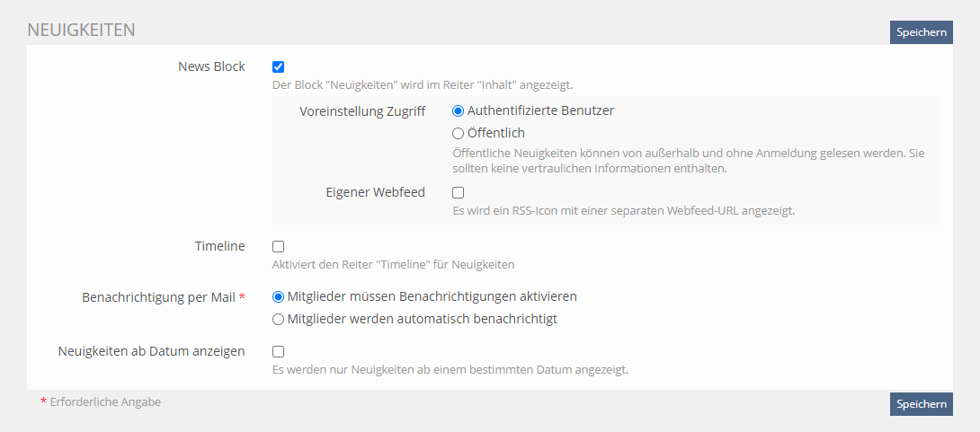Click the bottom Speichern button
980x432 pixels.
(x=921, y=404)
